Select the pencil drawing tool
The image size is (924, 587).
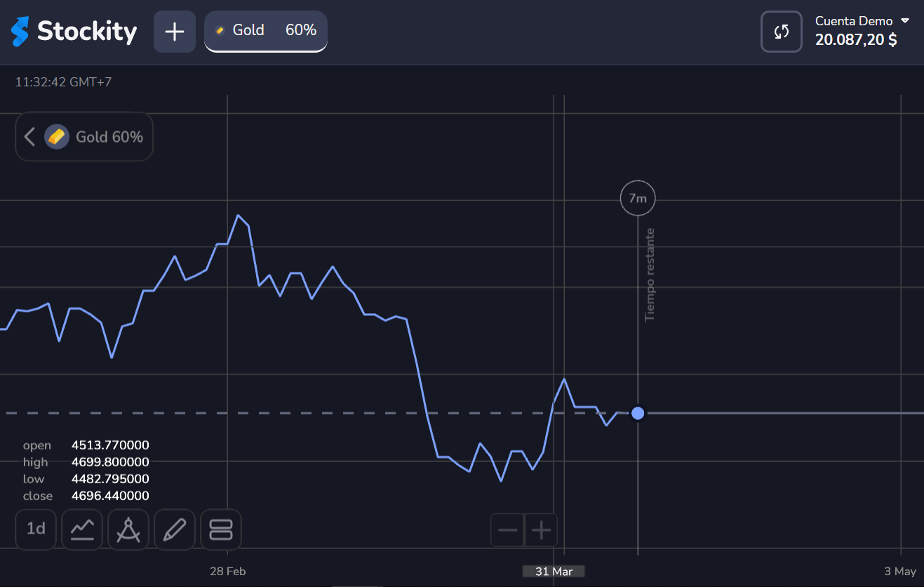click(x=175, y=529)
